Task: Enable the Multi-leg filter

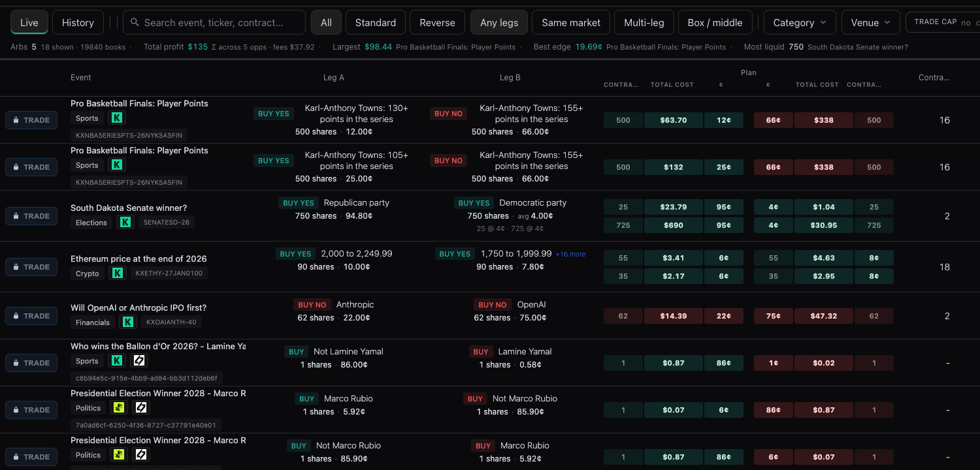Action: [x=644, y=22]
